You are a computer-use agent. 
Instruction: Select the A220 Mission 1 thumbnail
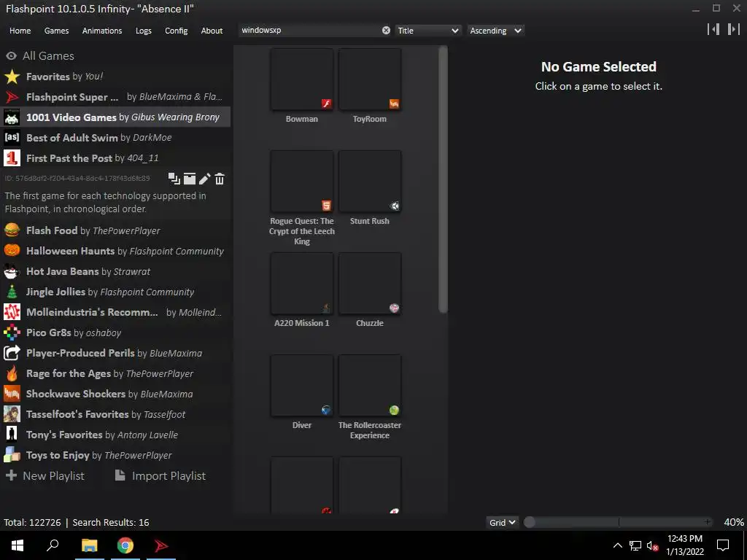point(301,284)
